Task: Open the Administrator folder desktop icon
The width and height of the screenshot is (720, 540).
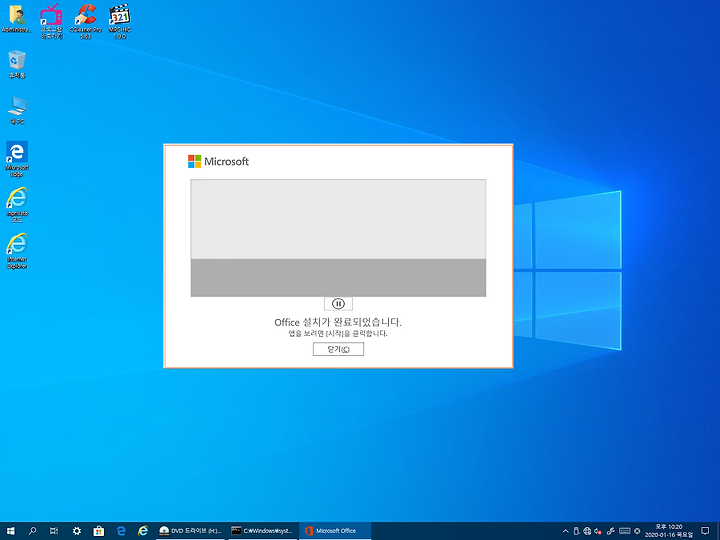Action: 17,19
